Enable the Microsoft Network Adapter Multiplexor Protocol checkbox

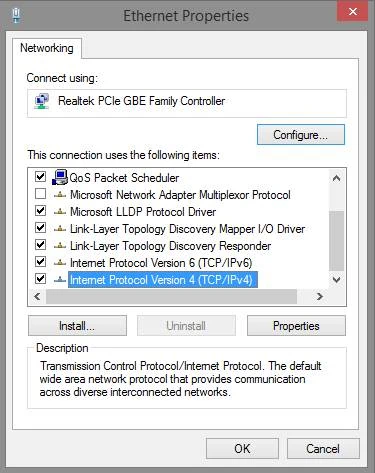click(40, 194)
